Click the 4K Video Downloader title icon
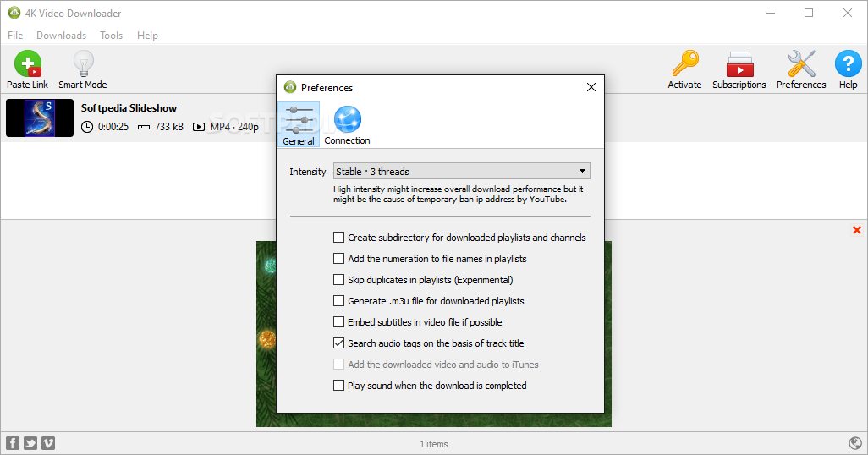The image size is (868, 455). tap(14, 13)
